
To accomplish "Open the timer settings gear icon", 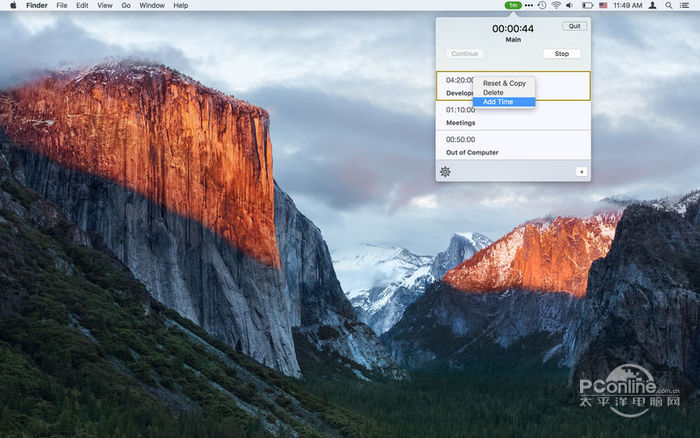I will [x=445, y=171].
